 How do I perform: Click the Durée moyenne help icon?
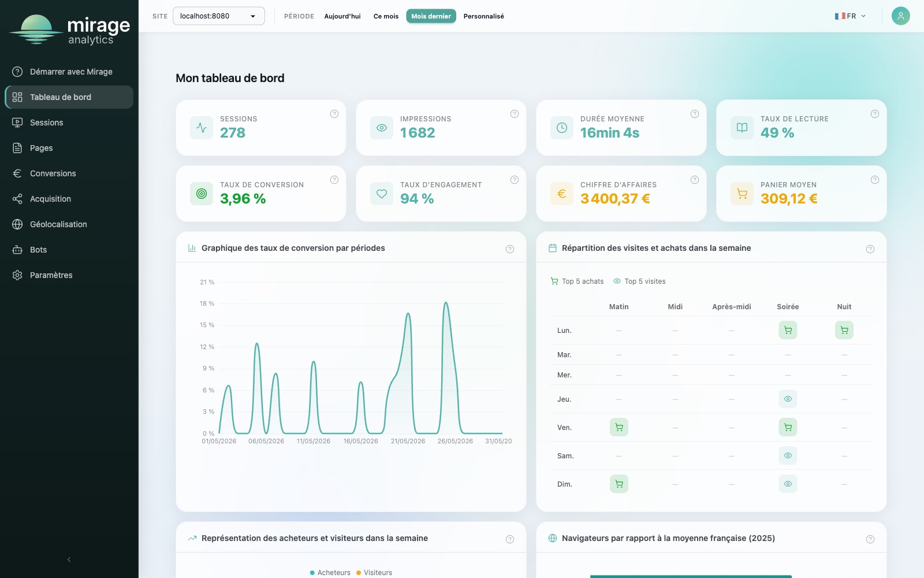coord(695,114)
